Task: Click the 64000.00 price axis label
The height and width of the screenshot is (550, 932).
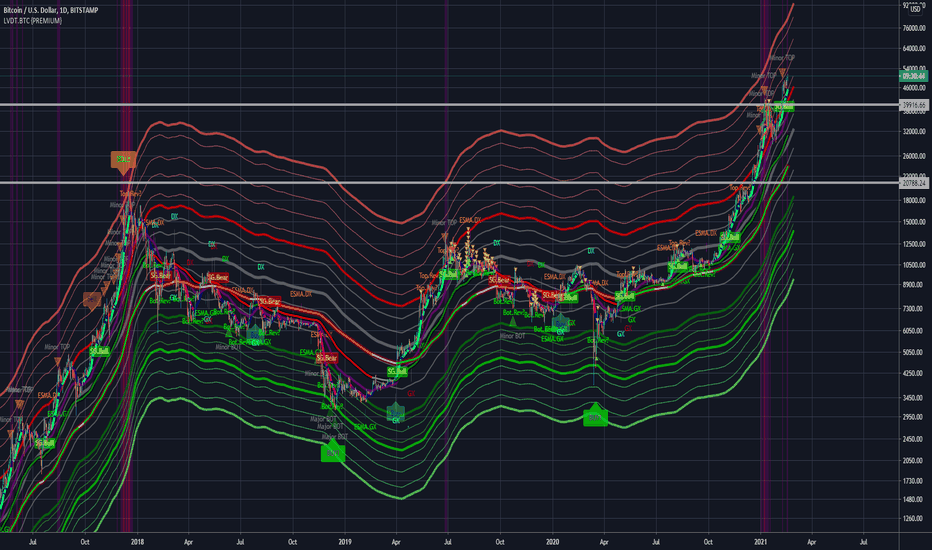Action: (914, 49)
